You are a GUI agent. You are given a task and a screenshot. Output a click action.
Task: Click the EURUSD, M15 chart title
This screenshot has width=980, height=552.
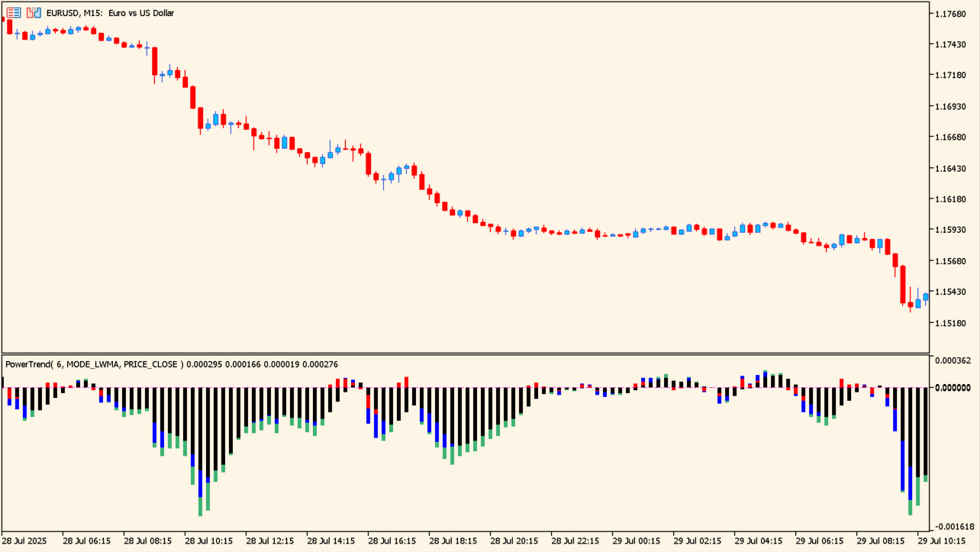(110, 13)
